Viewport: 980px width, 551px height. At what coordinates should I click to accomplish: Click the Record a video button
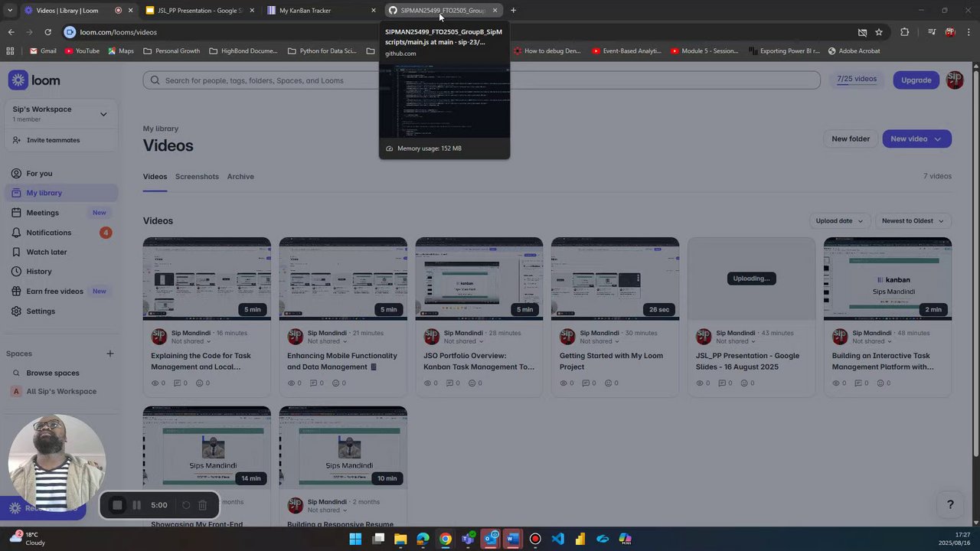pyautogui.click(x=43, y=508)
